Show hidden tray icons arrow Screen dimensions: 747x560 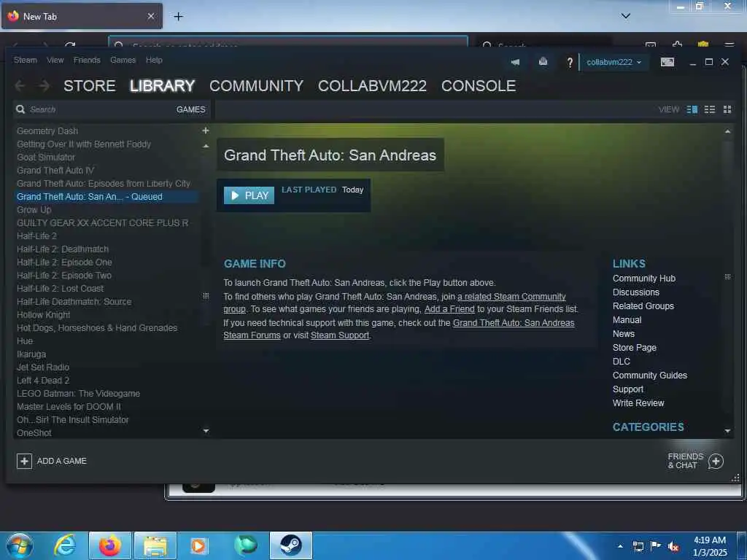[620, 546]
